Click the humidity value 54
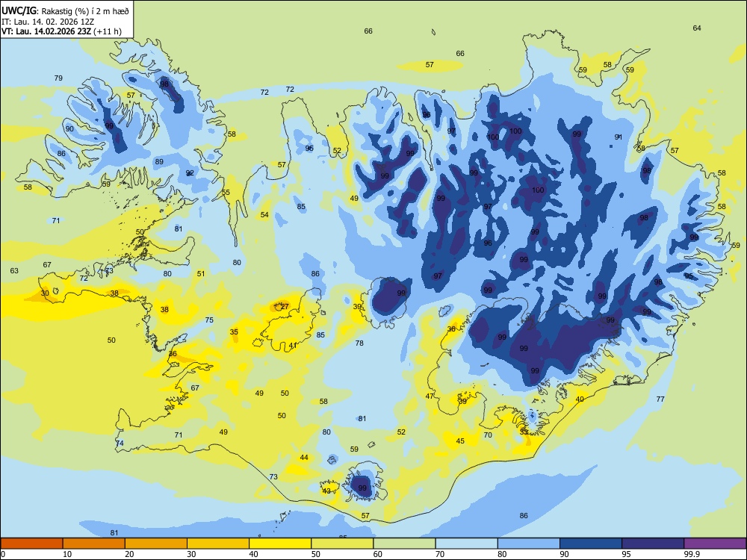Image resolution: width=747 pixels, height=560 pixels. click(x=264, y=215)
